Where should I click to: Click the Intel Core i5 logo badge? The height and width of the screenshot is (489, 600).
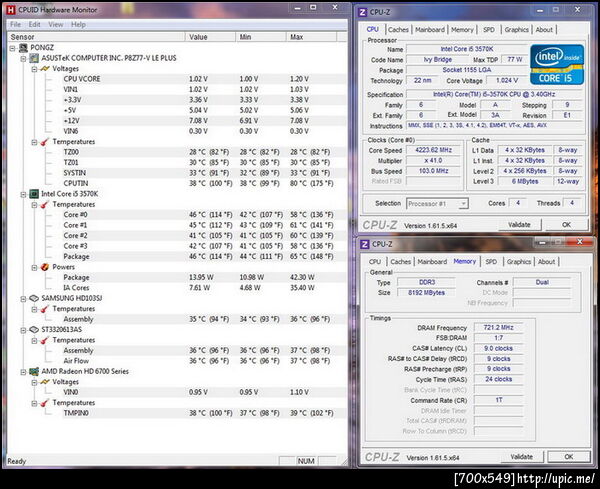coord(557,65)
